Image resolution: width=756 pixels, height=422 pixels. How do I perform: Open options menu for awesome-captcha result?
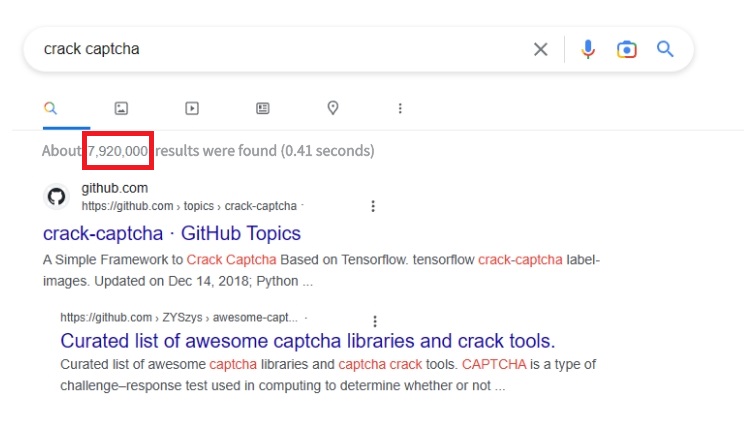[x=375, y=321]
